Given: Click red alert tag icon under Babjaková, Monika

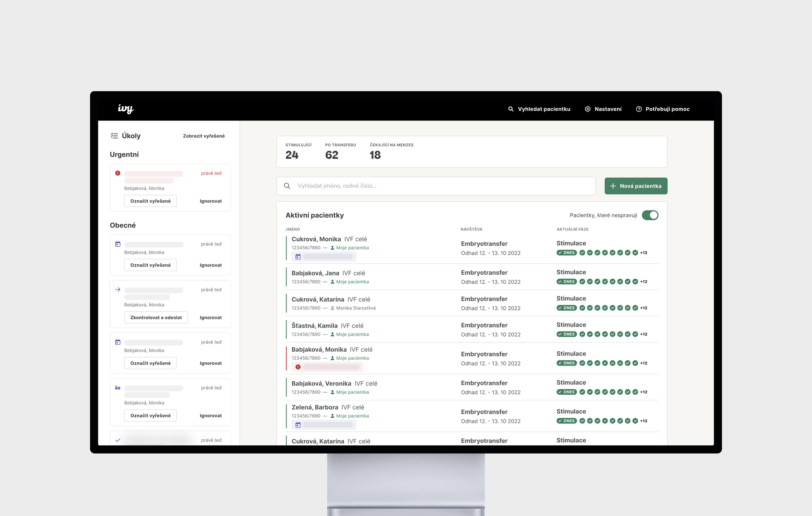Looking at the screenshot, I should click(x=298, y=367).
